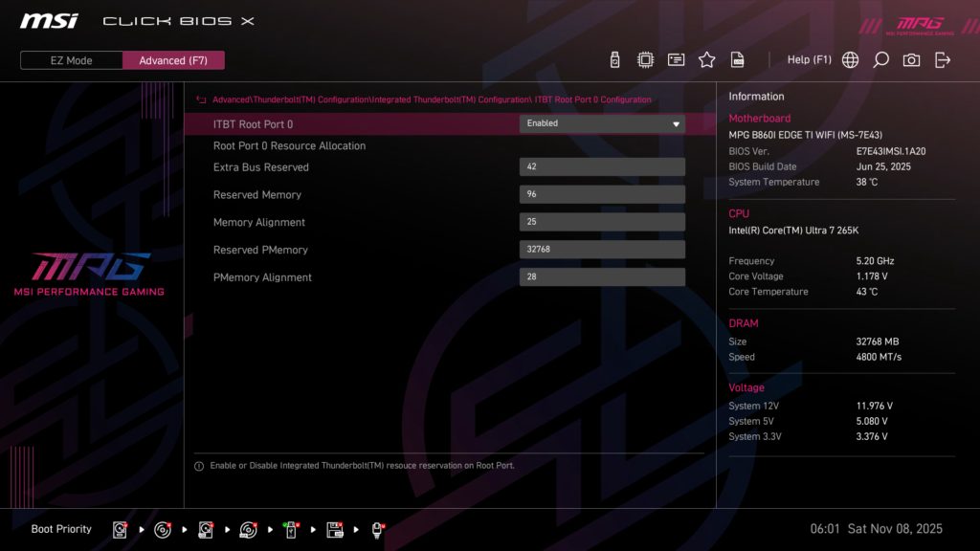Open the search icon

880,58
